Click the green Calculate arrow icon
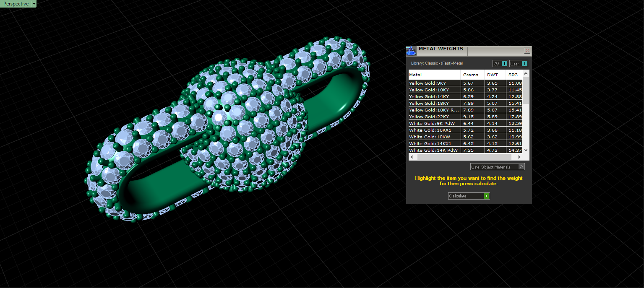644x288 pixels. [x=486, y=196]
